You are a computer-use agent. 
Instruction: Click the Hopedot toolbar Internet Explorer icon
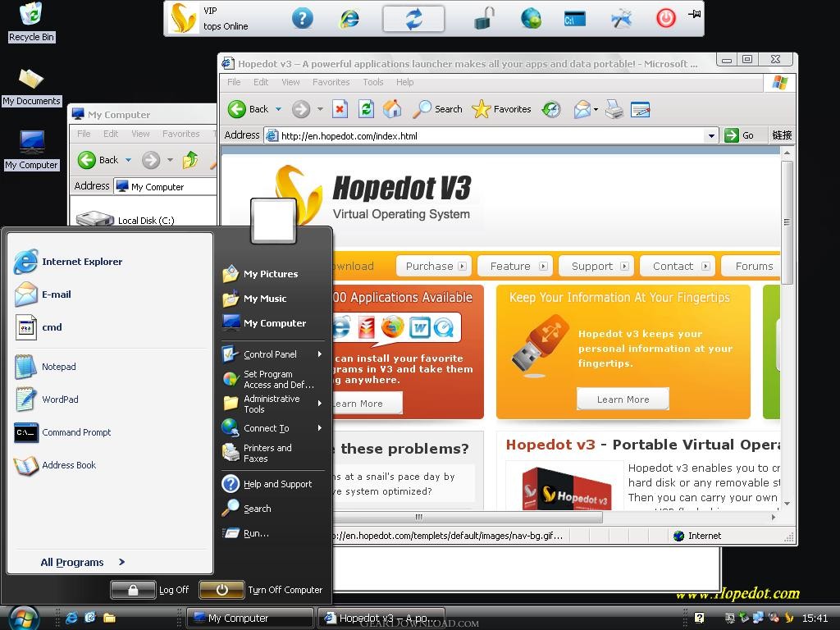[349, 19]
